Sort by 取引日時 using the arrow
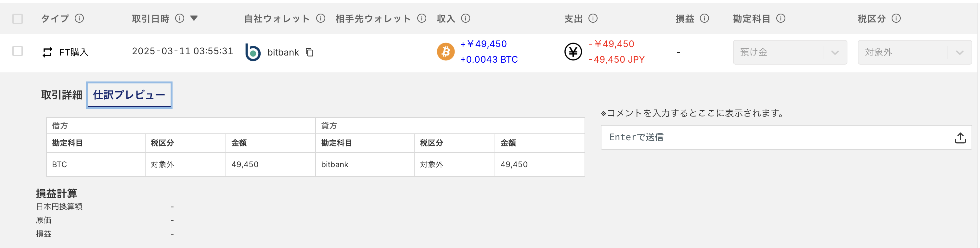Screen dimensions: 980x248 (194, 18)
